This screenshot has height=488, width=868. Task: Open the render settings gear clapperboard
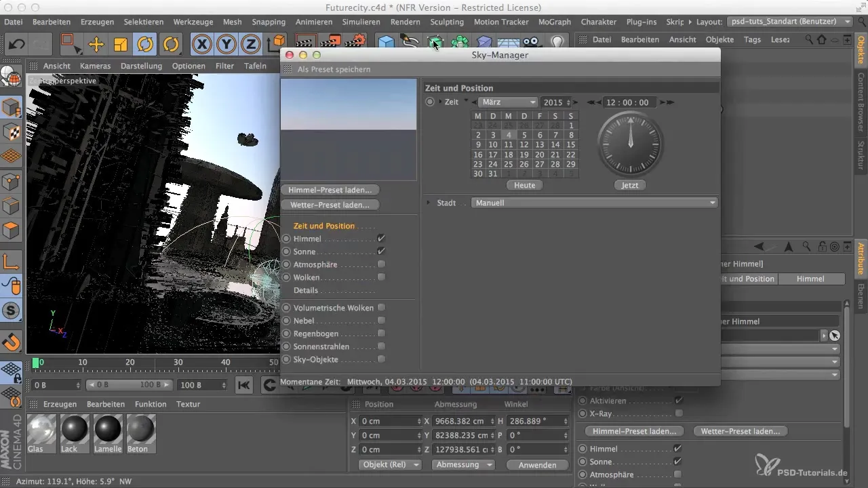pos(355,41)
